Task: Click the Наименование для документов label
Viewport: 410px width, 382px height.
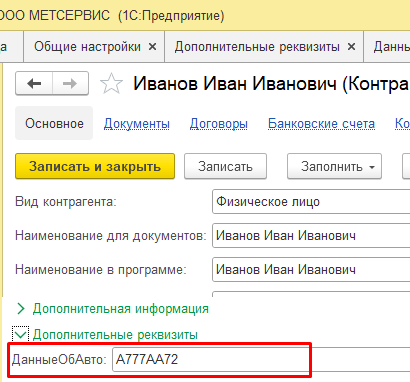Action: [111, 236]
